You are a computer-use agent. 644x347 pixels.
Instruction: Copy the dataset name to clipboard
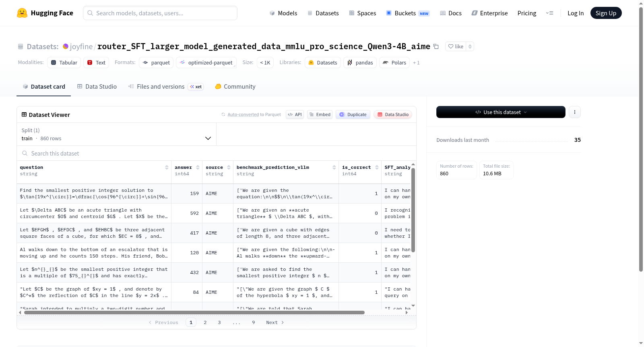(x=436, y=46)
